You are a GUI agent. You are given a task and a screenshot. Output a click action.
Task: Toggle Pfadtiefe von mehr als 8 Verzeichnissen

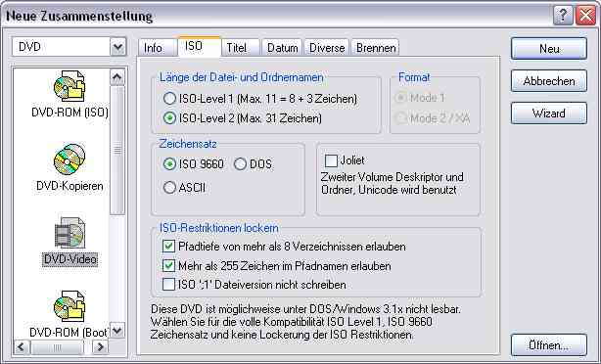[168, 246]
